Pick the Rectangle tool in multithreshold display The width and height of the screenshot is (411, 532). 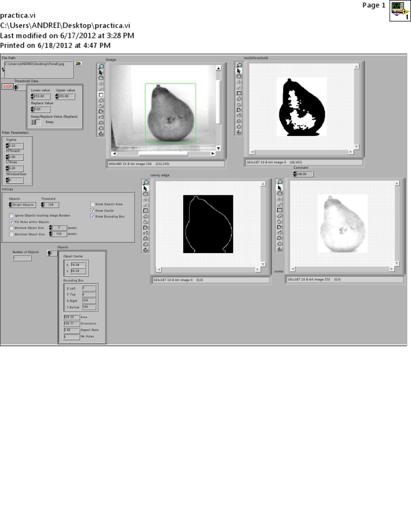(239, 93)
